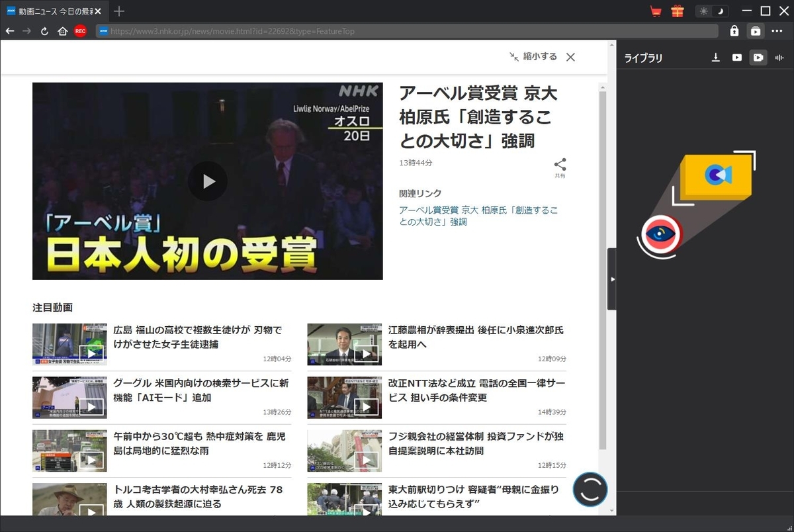
Task: Open thumbnail for フジ親会社 story
Action: (344, 451)
